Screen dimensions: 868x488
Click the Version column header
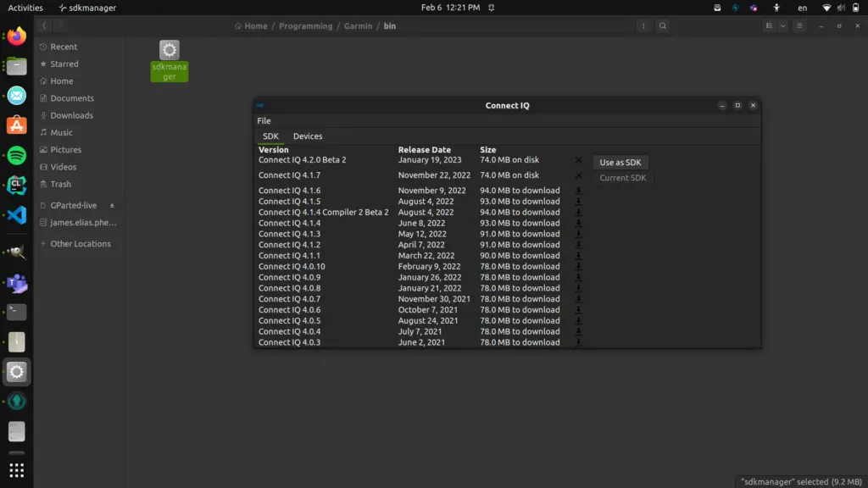point(274,150)
